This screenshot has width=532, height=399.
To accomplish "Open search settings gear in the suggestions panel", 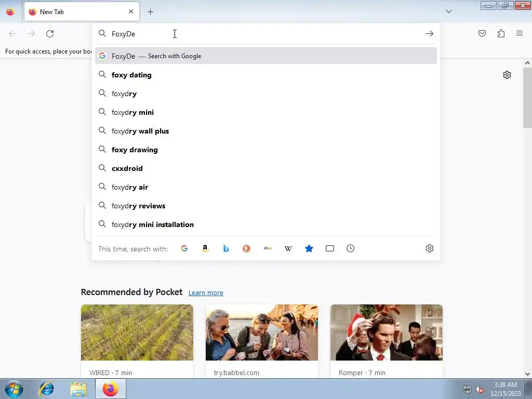I will 430,248.
